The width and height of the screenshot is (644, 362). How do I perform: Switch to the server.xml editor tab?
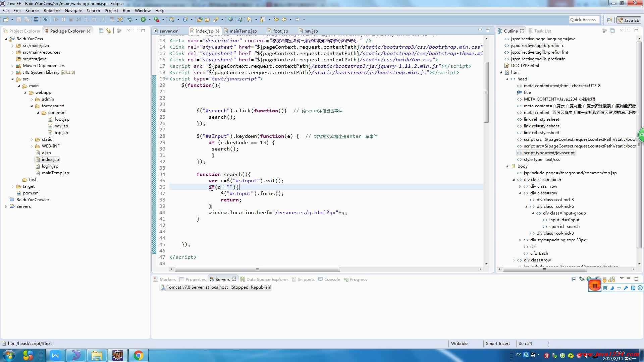tap(167, 31)
